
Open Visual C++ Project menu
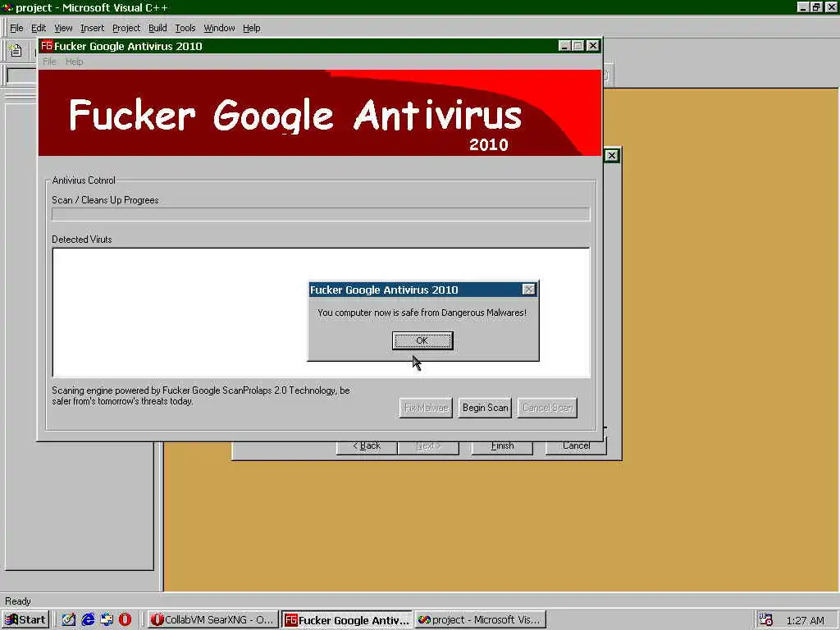[126, 28]
